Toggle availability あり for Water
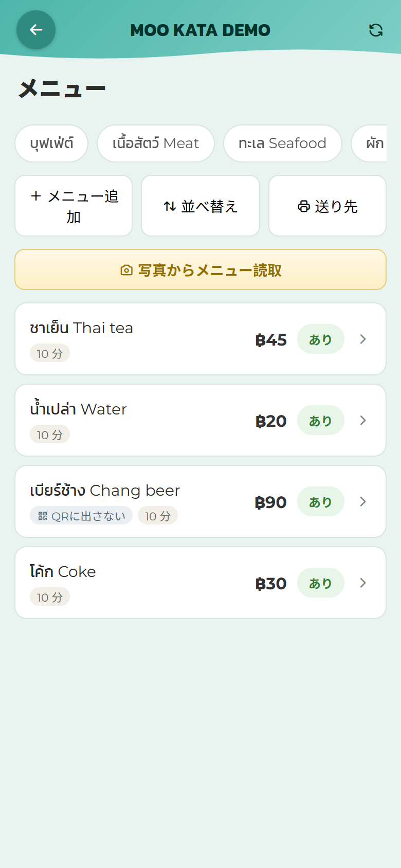401x868 pixels. pyautogui.click(x=320, y=420)
